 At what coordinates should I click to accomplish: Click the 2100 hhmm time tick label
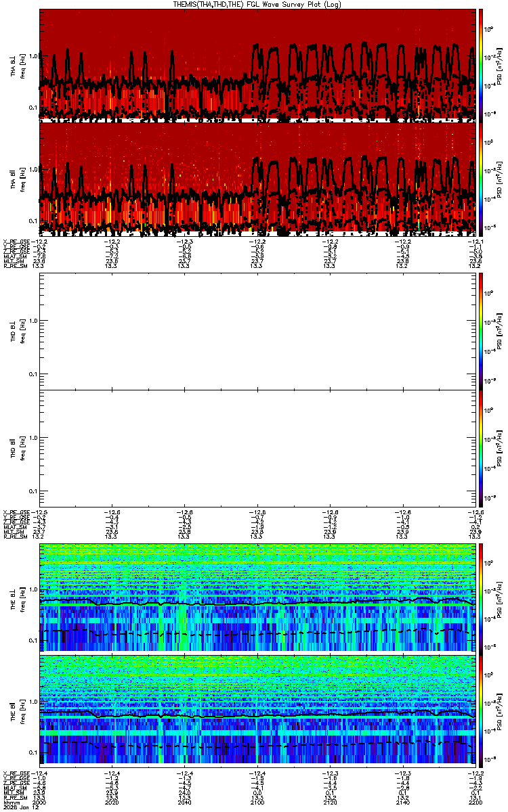257,802
